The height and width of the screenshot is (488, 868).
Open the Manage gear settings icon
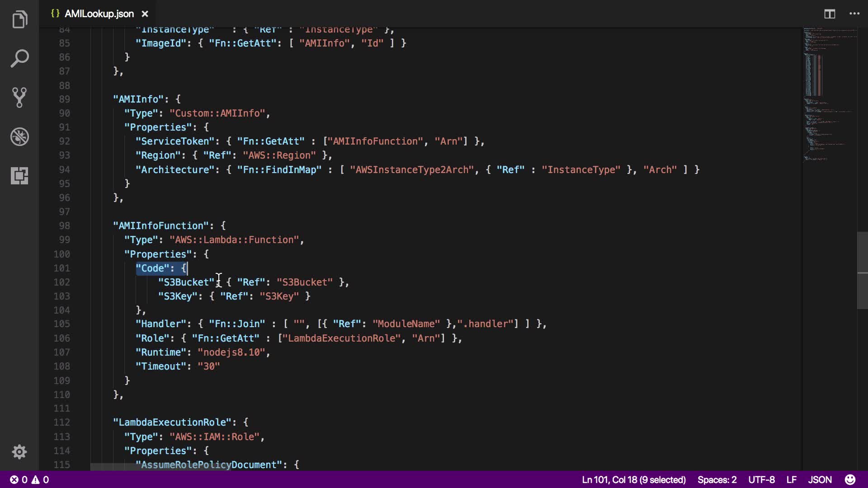click(19, 452)
